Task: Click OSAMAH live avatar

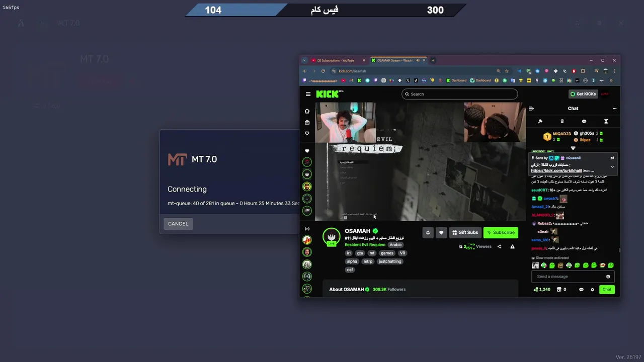Action: tap(331, 237)
